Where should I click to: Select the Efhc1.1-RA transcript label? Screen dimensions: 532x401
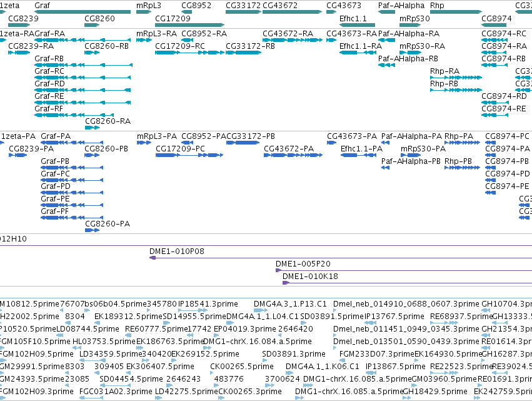click(x=361, y=46)
